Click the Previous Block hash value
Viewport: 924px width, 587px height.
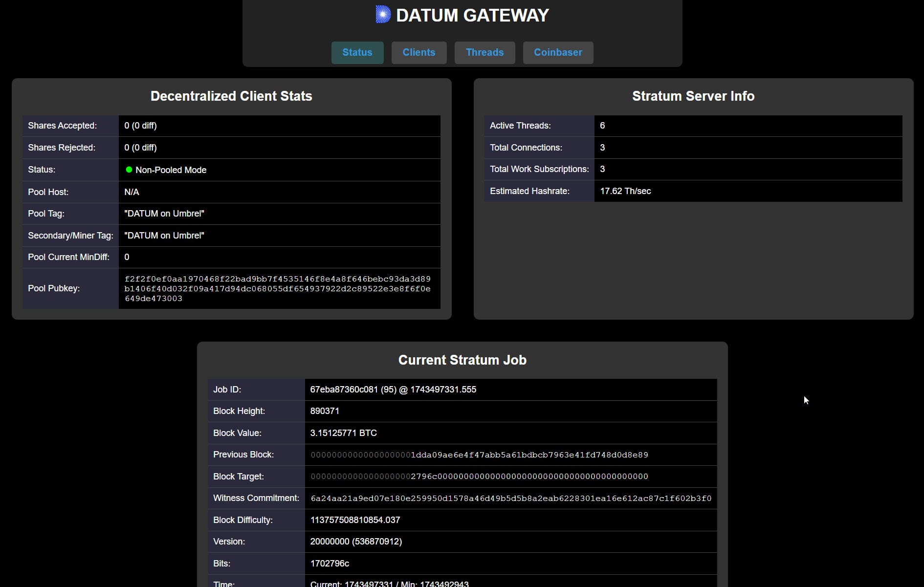tap(479, 455)
